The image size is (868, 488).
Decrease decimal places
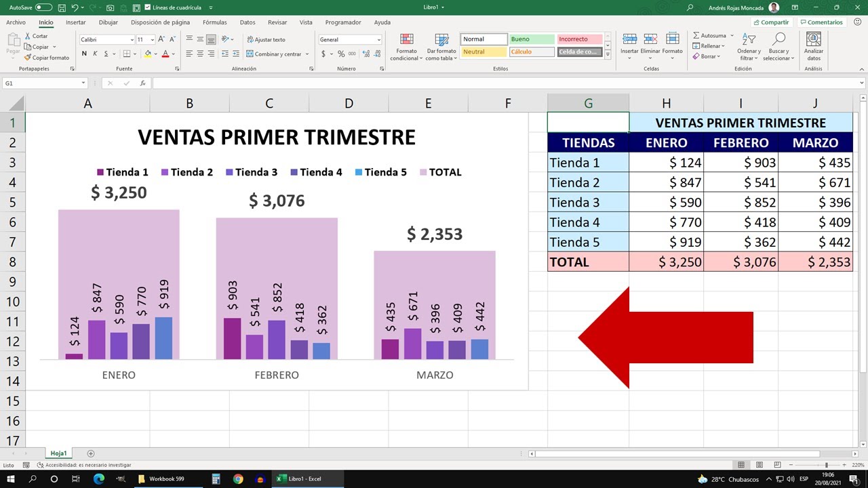376,54
